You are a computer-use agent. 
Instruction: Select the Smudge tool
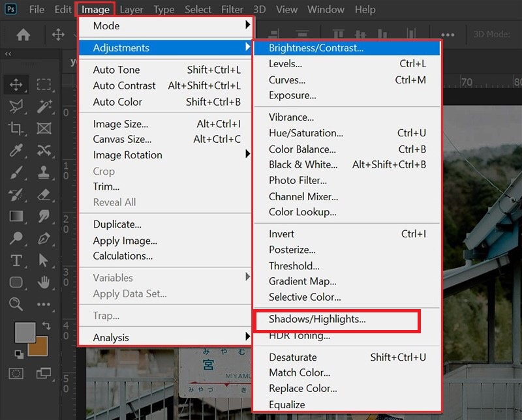click(x=44, y=216)
